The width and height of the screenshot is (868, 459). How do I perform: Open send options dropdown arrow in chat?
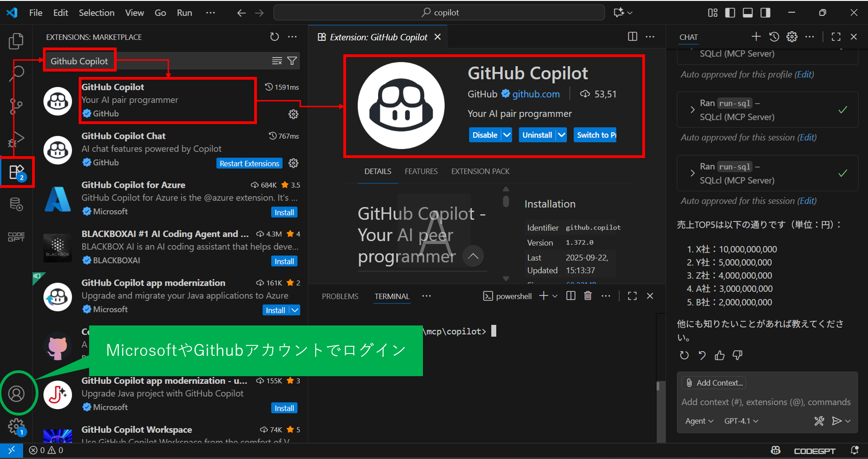click(x=848, y=421)
